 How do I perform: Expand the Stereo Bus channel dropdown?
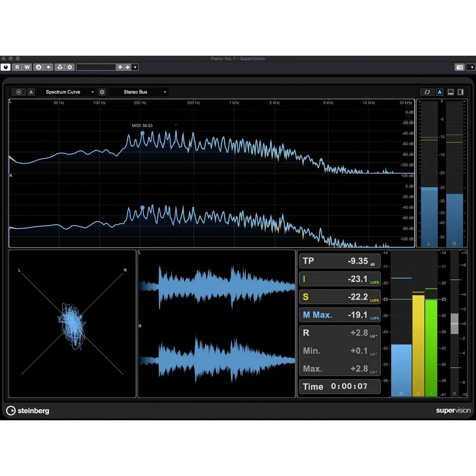(x=139, y=92)
